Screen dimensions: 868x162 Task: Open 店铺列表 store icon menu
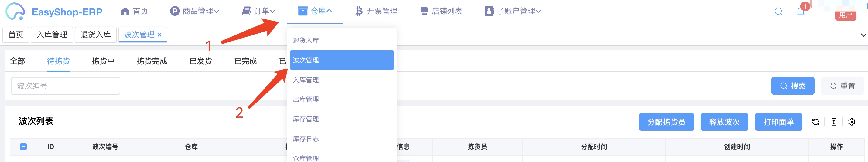[x=424, y=11]
